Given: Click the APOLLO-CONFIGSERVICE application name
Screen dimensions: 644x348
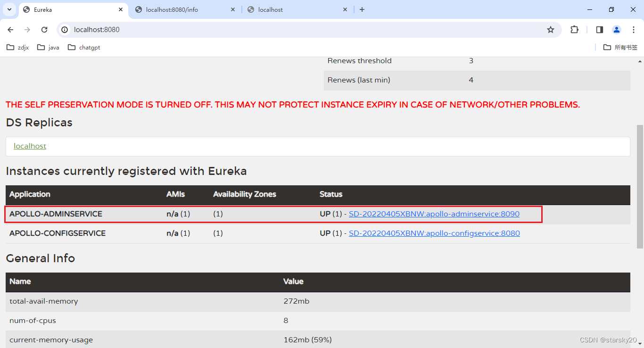Looking at the screenshot, I should (x=58, y=233).
